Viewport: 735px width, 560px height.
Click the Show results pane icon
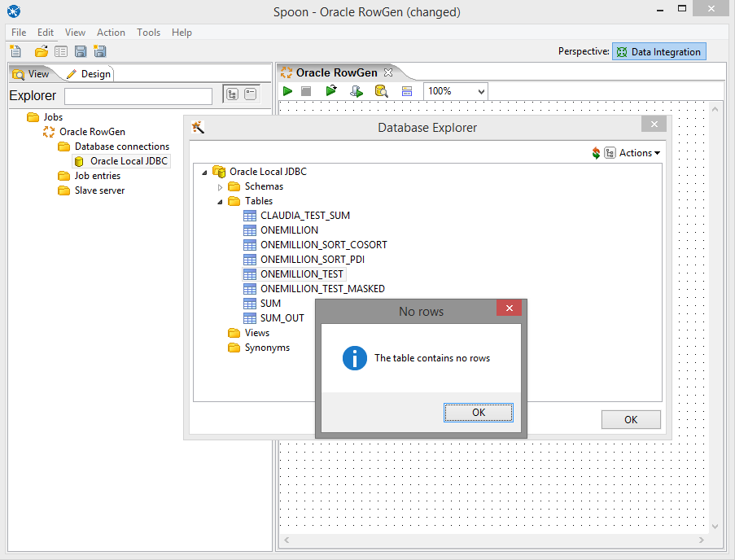(407, 91)
